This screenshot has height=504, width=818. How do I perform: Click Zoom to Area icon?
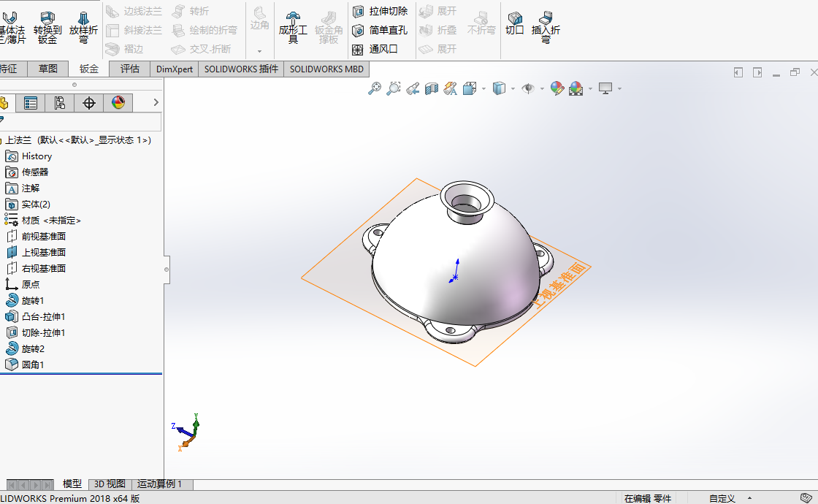pyautogui.click(x=394, y=88)
